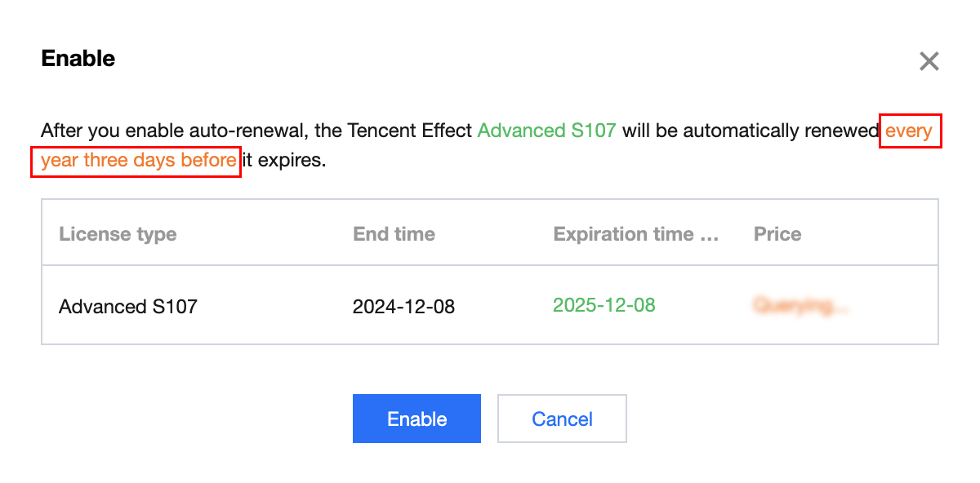
Task: Select the End time column header
Action: (x=394, y=234)
